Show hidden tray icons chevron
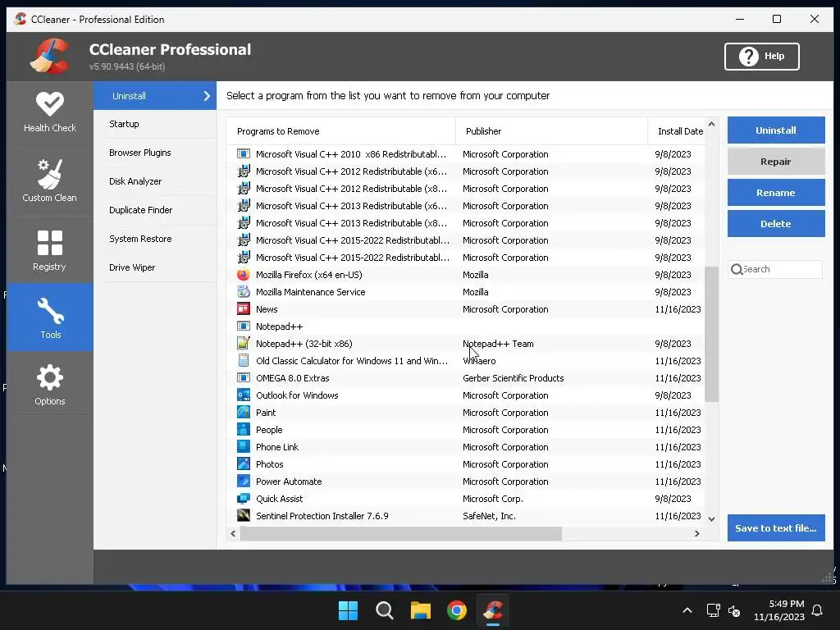Viewport: 840px width, 630px height. tap(687, 610)
